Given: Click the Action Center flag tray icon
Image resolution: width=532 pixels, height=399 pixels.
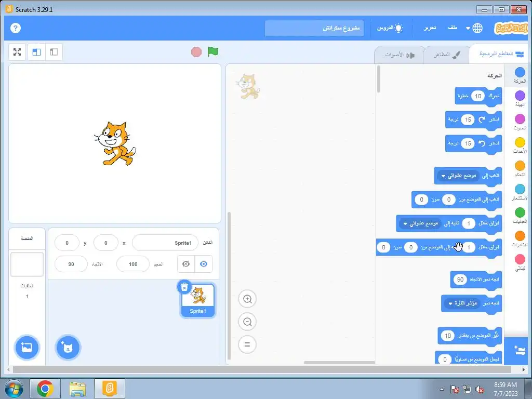Looking at the screenshot, I should (x=454, y=390).
